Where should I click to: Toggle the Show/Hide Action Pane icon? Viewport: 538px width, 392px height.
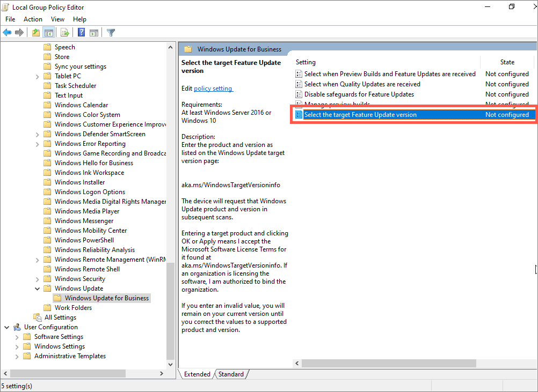click(94, 33)
